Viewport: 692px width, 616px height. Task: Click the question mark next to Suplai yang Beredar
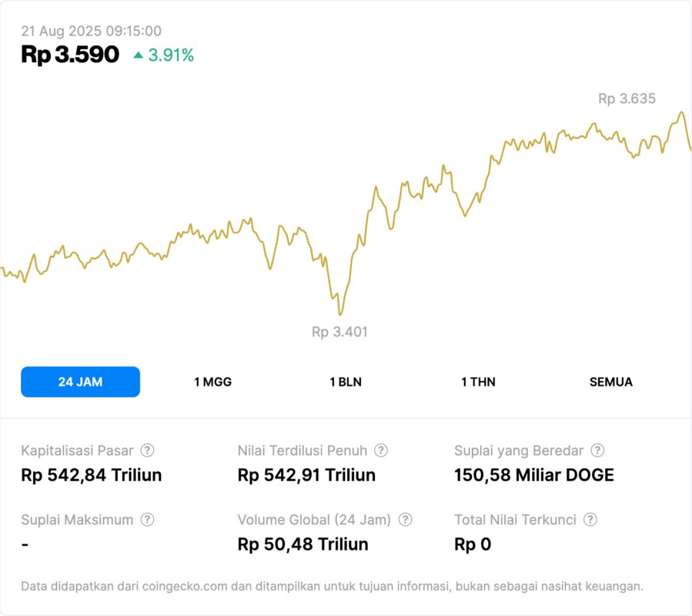coord(597,450)
